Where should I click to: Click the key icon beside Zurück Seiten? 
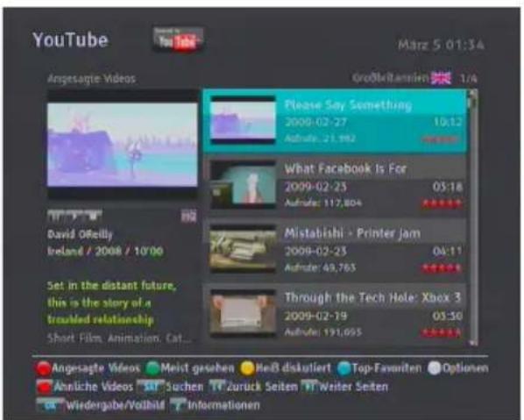pos(217,387)
